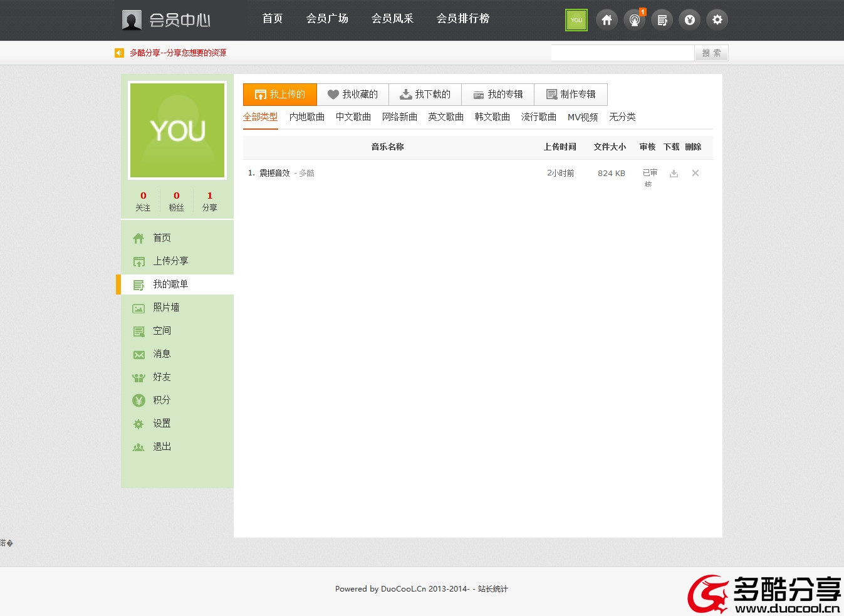View 粉丝 fans count
This screenshot has width=844, height=616.
tap(177, 201)
